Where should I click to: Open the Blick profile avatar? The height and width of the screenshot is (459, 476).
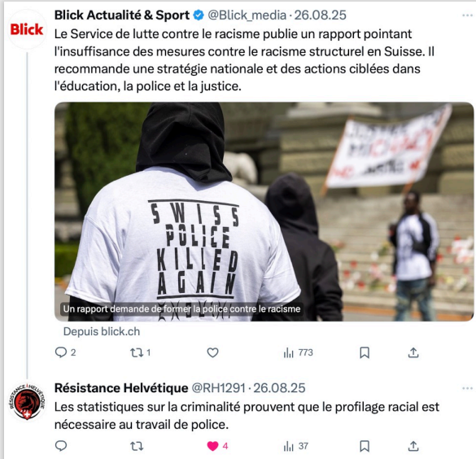(27, 29)
